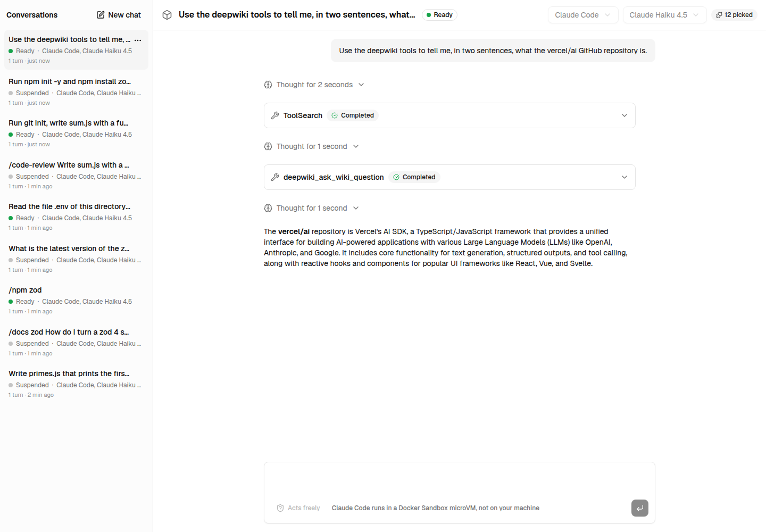
Task: Click the 12 picked tools button
Action: point(734,15)
